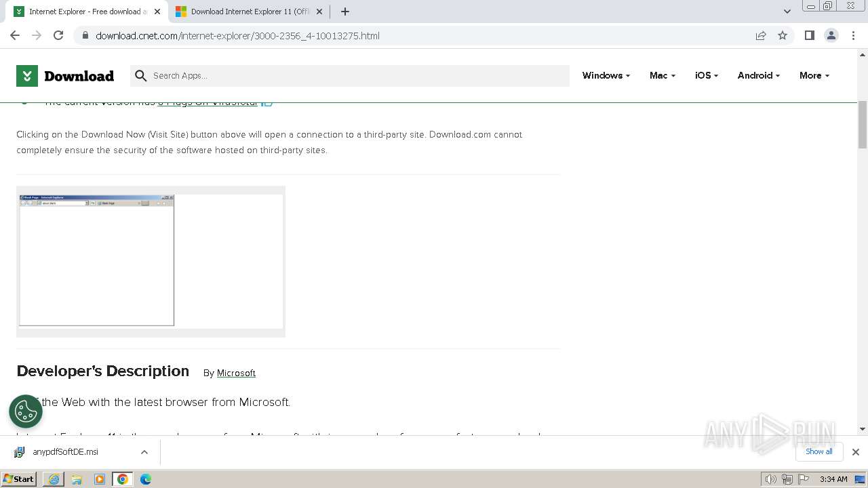Open media player taskbar icon
The height and width of the screenshot is (488, 868).
point(100,479)
